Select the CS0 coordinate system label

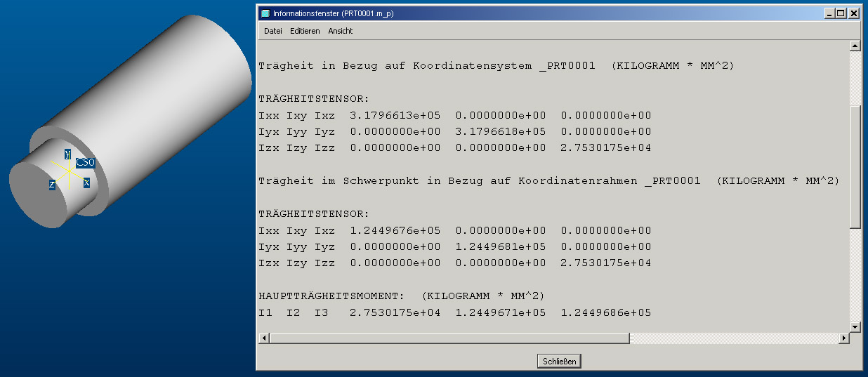click(x=85, y=163)
